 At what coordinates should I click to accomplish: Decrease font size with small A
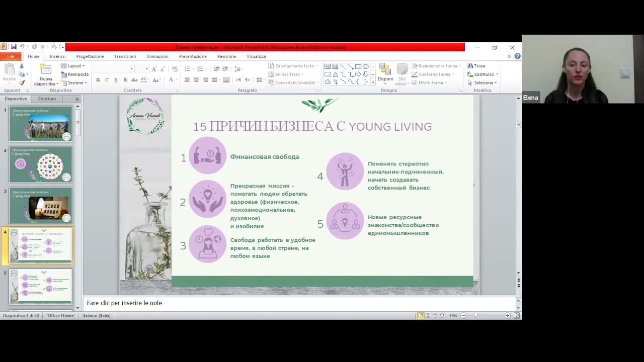pos(162,69)
